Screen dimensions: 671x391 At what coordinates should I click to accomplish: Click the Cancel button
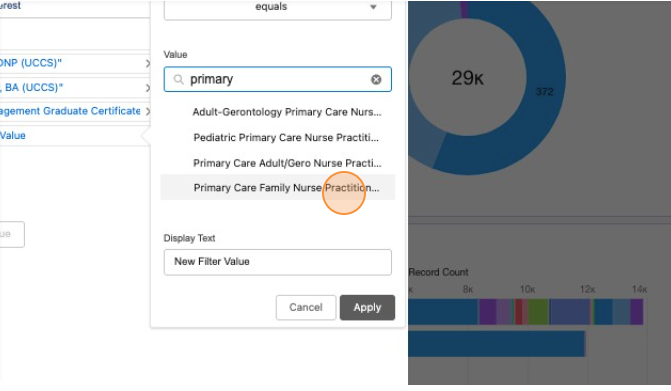[306, 307]
